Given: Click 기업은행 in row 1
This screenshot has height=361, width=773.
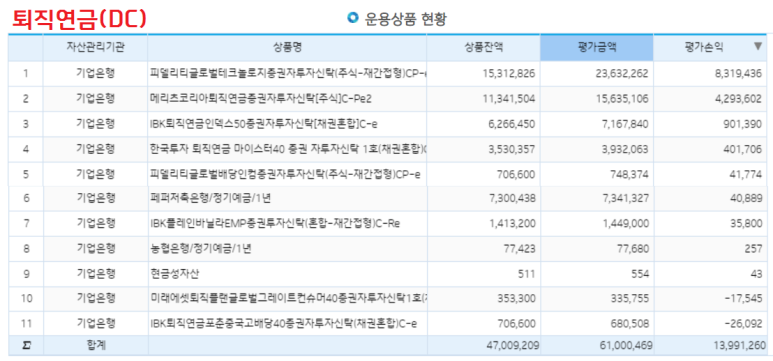Looking at the screenshot, I should click(96, 73).
